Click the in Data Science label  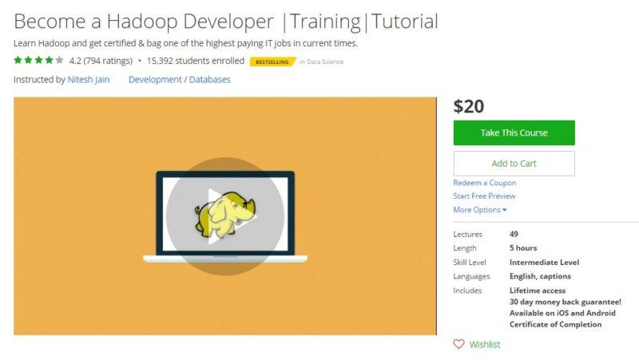322,61
